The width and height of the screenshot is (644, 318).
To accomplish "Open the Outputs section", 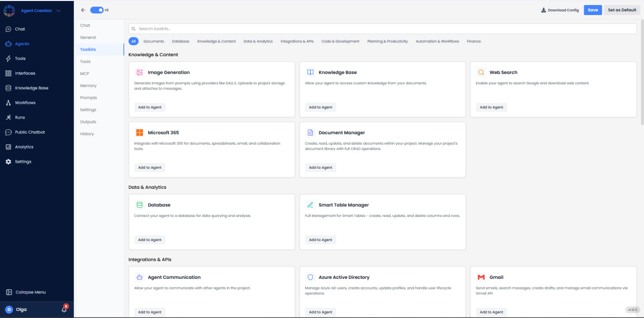I will point(88,122).
